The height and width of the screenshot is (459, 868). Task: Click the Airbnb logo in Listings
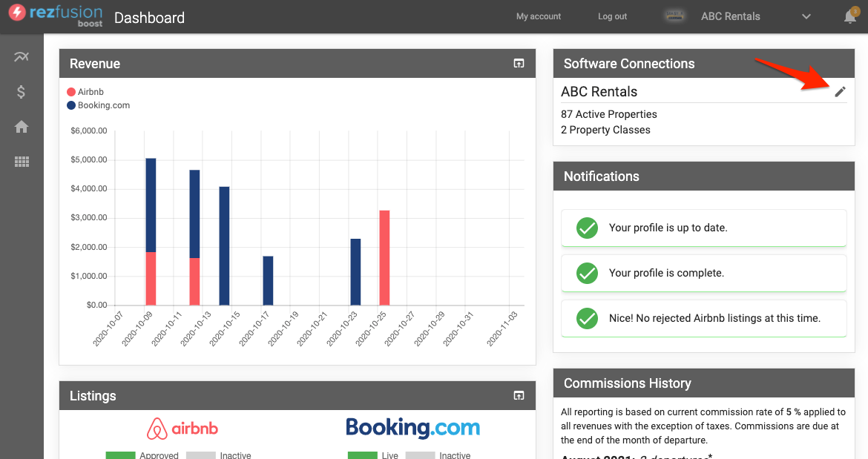pyautogui.click(x=182, y=429)
